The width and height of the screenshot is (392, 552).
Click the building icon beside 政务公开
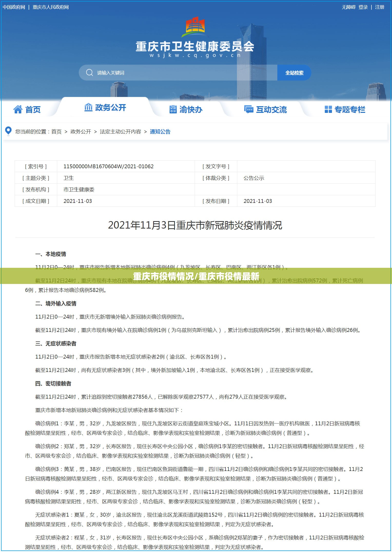click(x=88, y=107)
